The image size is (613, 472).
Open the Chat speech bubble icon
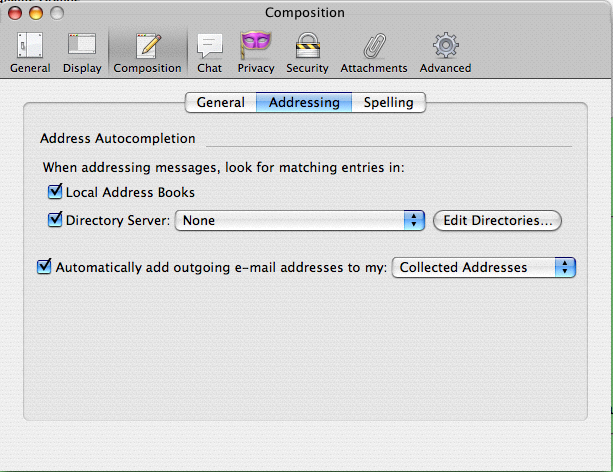[x=210, y=45]
